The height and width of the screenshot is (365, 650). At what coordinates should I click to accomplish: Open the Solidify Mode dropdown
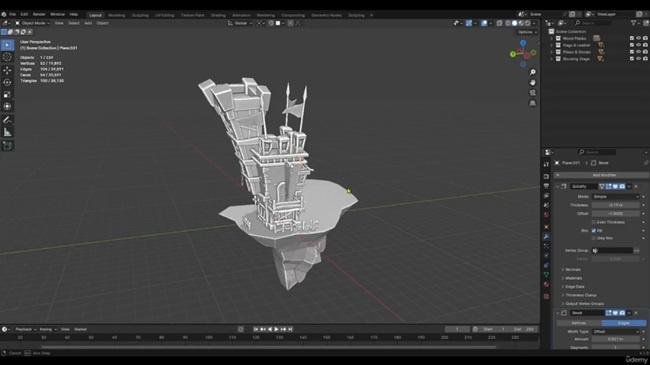[616, 197]
